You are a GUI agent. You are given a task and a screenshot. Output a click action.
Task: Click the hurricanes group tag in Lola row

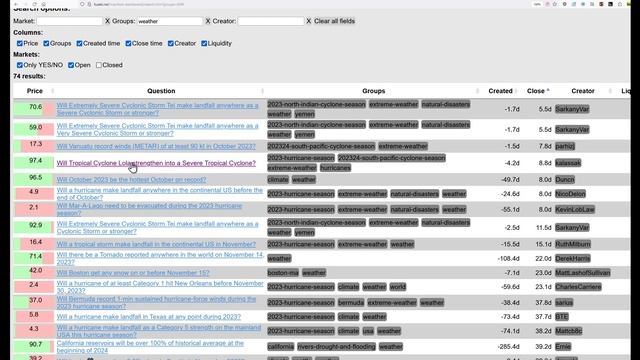coord(336,168)
